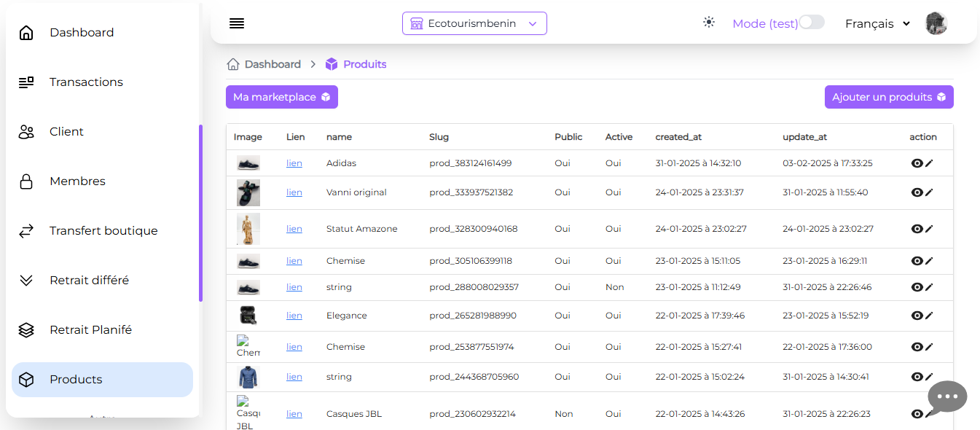
Task: Click the sidebar purple scrollbar
Action: pos(200,213)
